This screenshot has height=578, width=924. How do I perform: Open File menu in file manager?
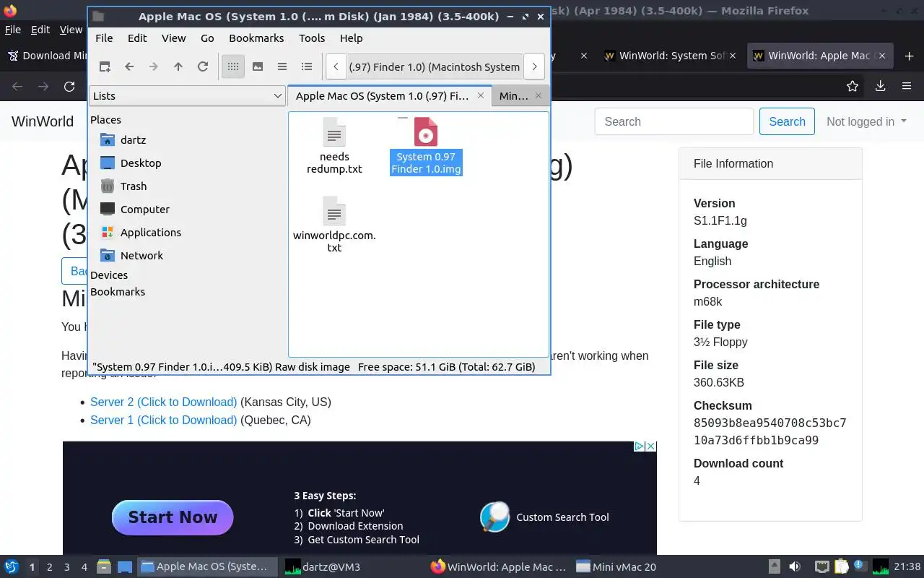click(x=104, y=38)
